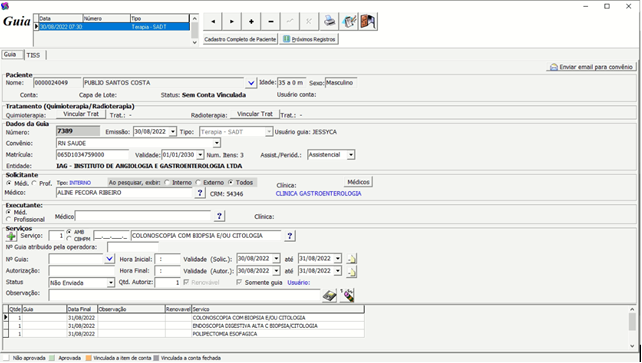Click Vincular Trat button for Radioterapia
The width and height of the screenshot is (642, 363).
pos(255,114)
